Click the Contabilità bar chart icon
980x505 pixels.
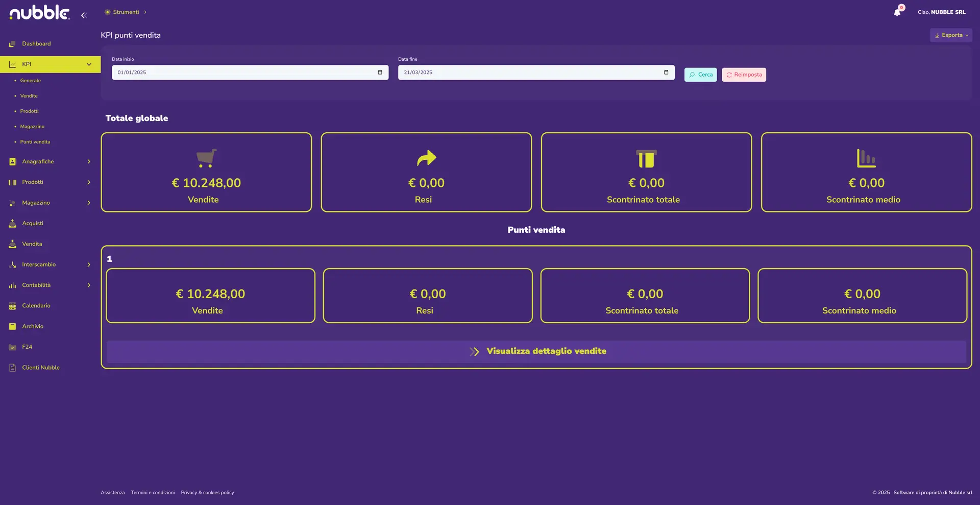[12, 285]
